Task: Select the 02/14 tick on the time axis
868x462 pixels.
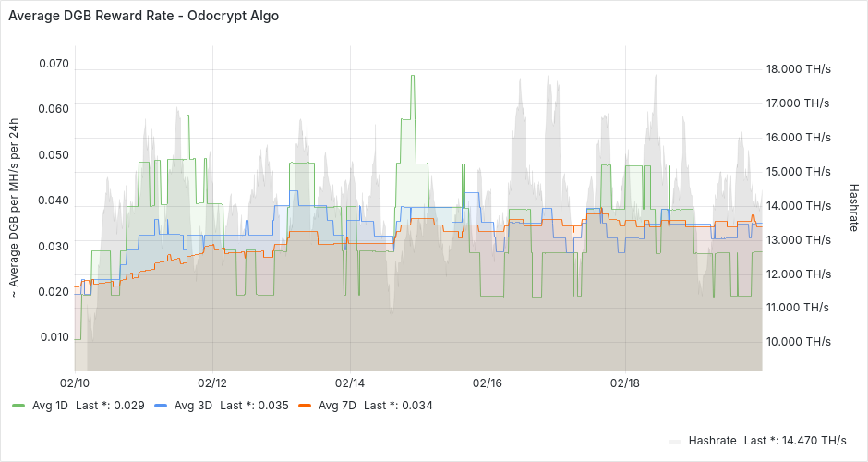Action: tap(350, 383)
